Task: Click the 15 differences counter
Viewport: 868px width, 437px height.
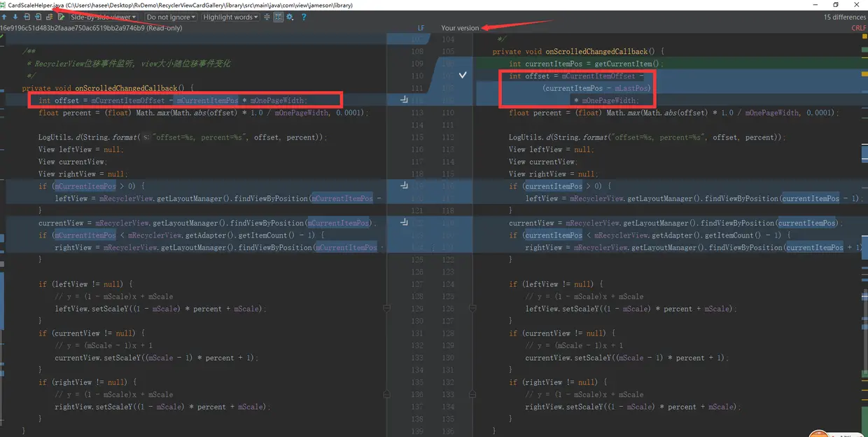Action: click(844, 17)
